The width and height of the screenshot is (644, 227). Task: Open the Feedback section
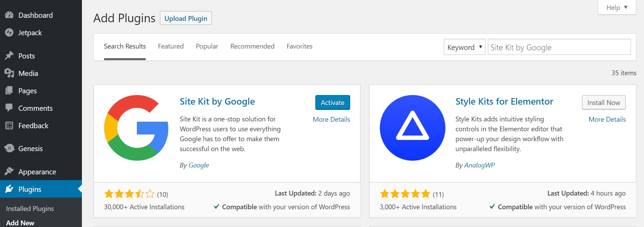(33, 125)
